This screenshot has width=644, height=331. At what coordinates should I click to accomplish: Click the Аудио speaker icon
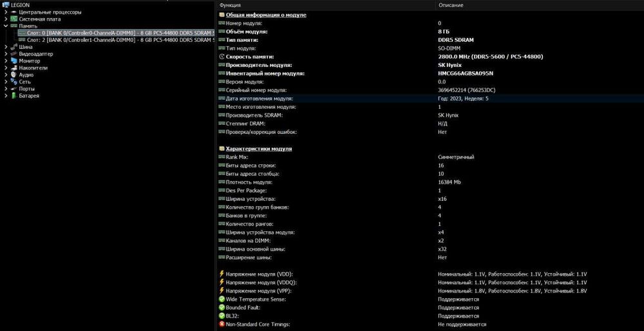[14, 75]
